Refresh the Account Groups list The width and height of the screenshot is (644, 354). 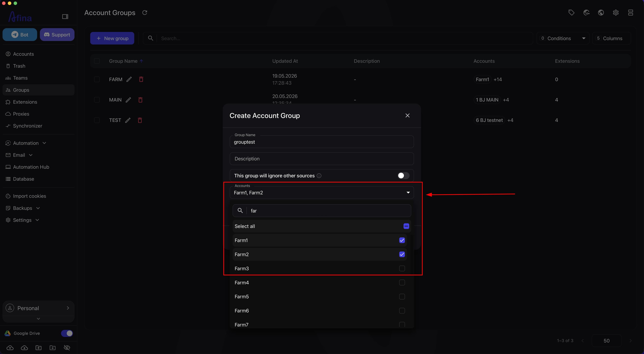click(145, 13)
